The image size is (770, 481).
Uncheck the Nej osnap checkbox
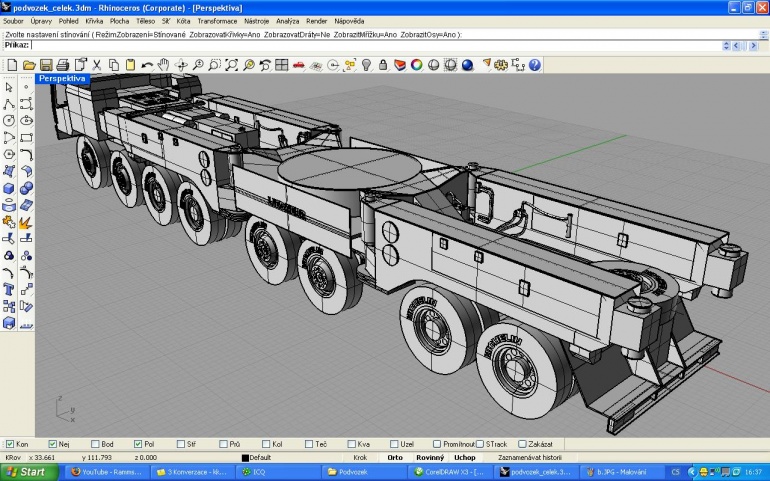click(53, 444)
